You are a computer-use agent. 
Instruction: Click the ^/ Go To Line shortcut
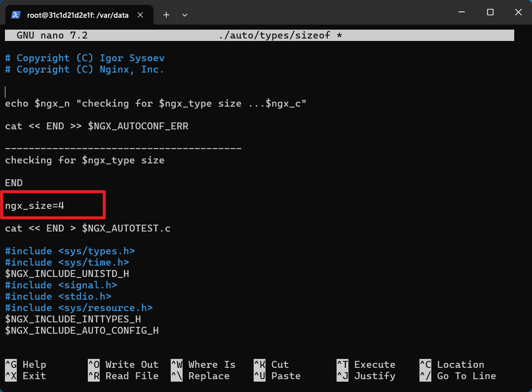pos(457,376)
